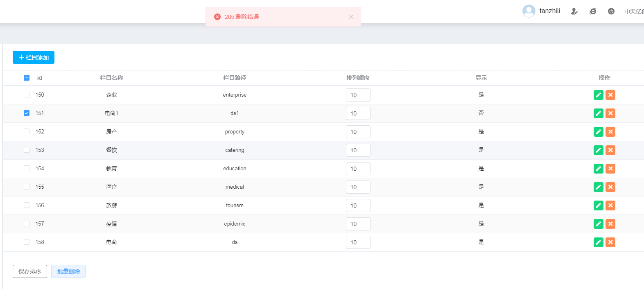This screenshot has width=644, height=289.
Task: Focus sort order field for enterprise row
Action: click(x=358, y=95)
